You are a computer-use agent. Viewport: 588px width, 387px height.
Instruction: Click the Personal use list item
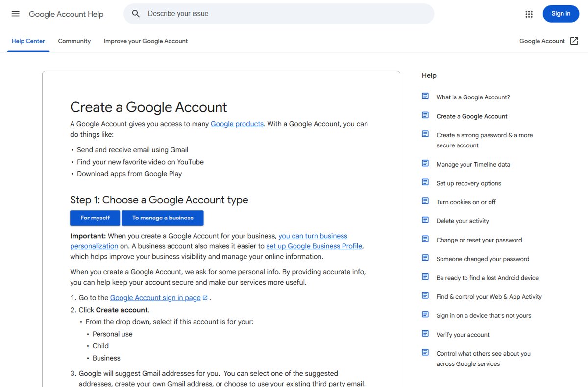pos(113,334)
